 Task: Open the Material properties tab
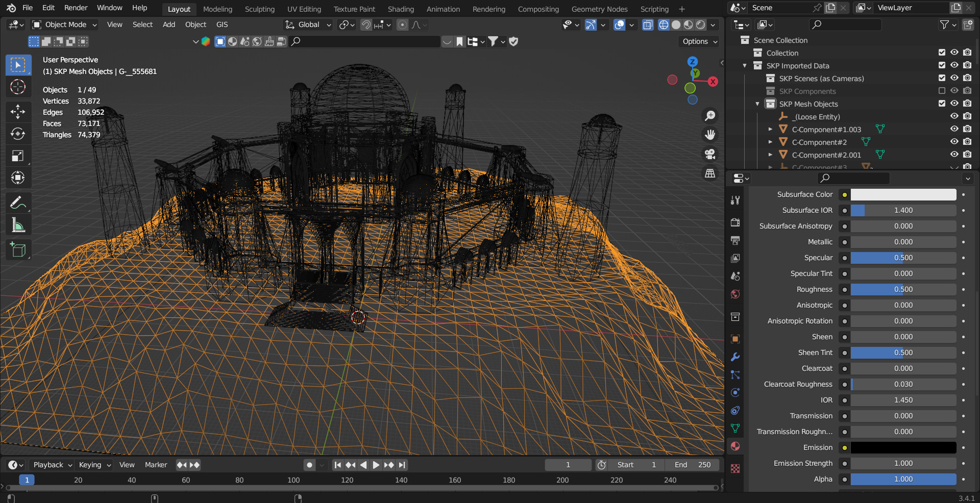click(x=735, y=446)
